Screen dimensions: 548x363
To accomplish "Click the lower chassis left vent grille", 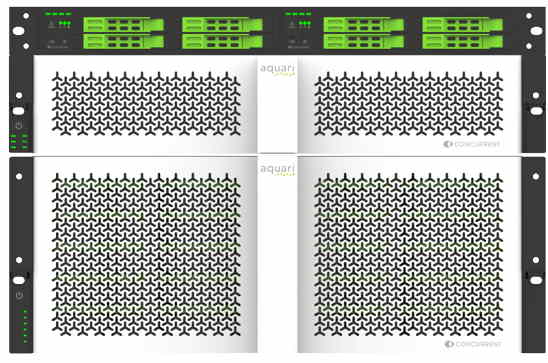I will point(146,254).
